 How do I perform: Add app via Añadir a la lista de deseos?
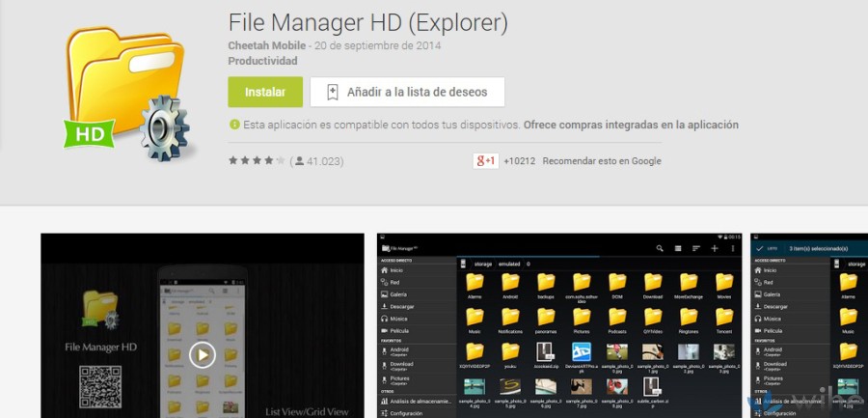pyautogui.click(x=407, y=92)
